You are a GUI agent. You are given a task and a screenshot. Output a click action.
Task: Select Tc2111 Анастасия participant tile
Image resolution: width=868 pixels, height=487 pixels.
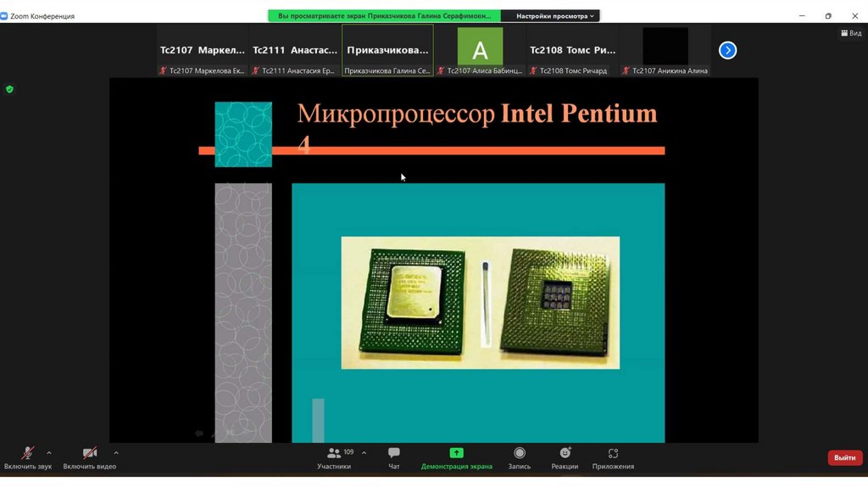[295, 50]
